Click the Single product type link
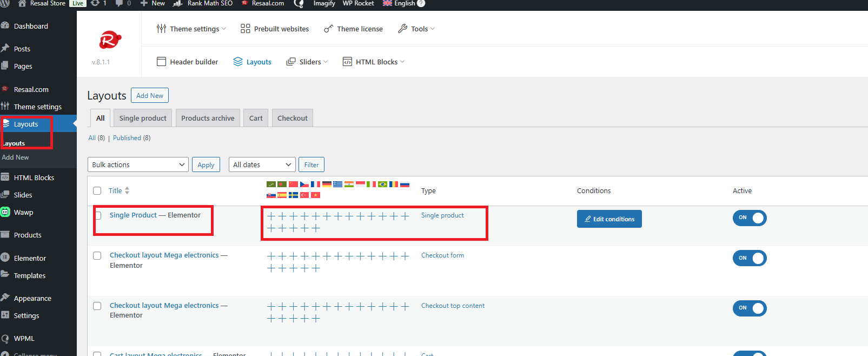 pos(442,215)
